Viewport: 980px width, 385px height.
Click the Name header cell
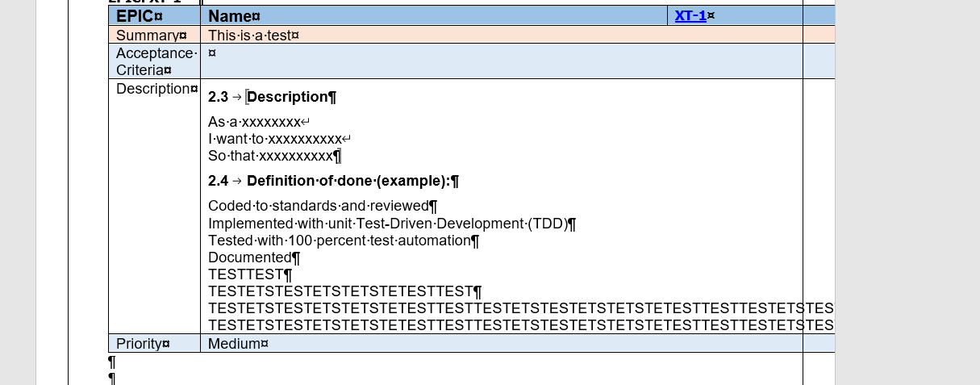pos(234,16)
